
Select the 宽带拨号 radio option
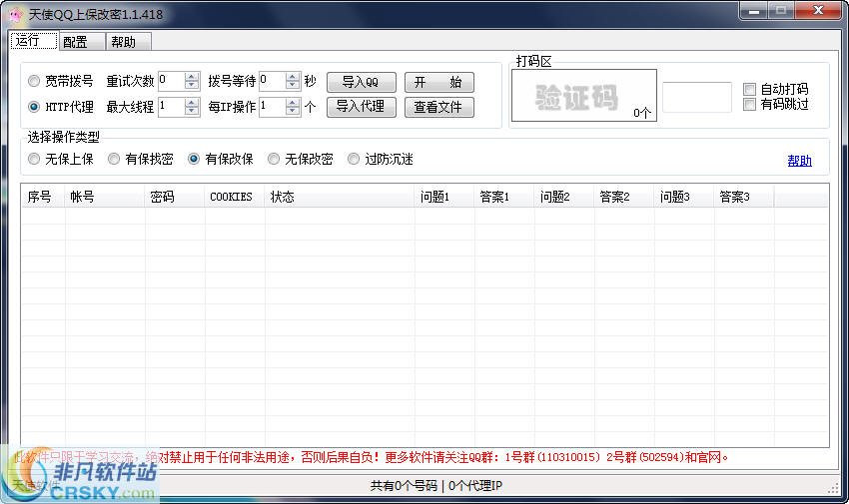pos(61,81)
